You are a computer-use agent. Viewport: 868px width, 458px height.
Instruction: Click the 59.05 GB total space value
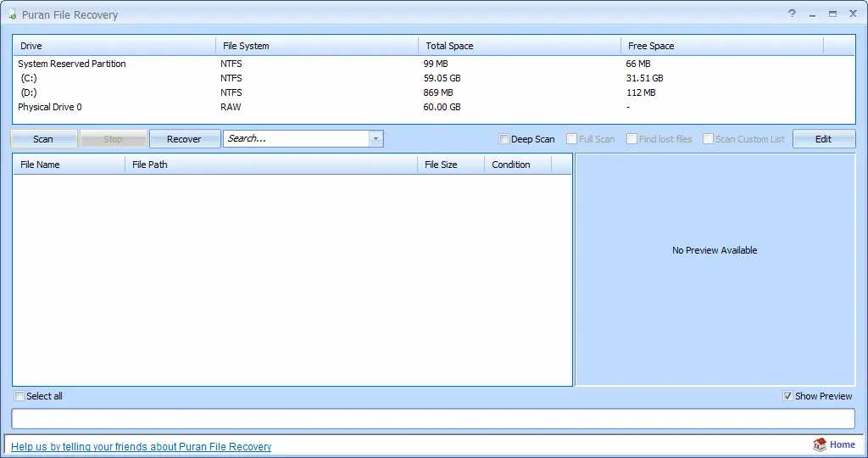442,78
